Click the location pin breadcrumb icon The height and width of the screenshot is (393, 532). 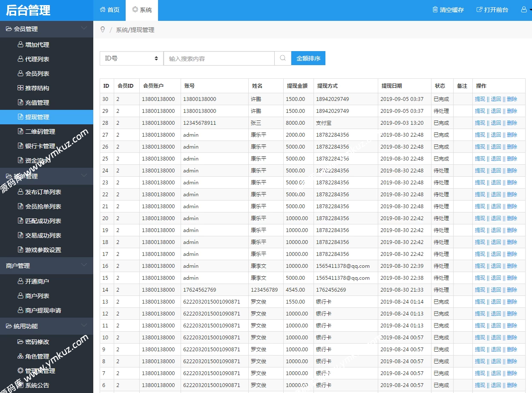(102, 30)
